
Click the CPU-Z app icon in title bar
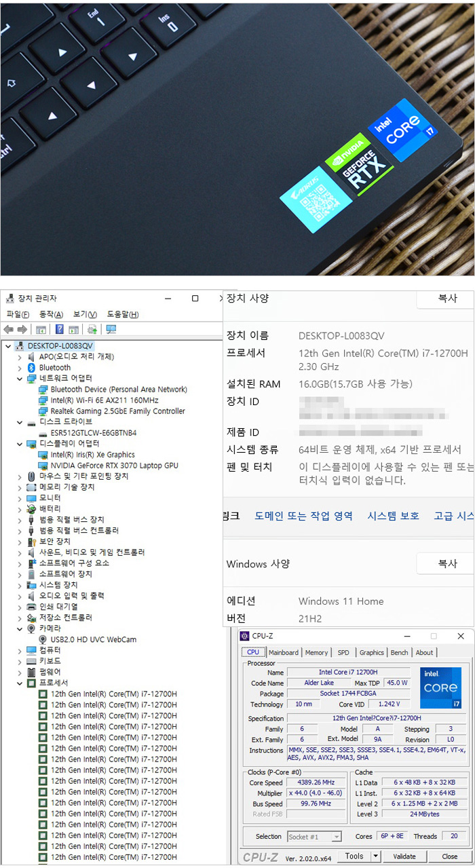click(x=244, y=636)
